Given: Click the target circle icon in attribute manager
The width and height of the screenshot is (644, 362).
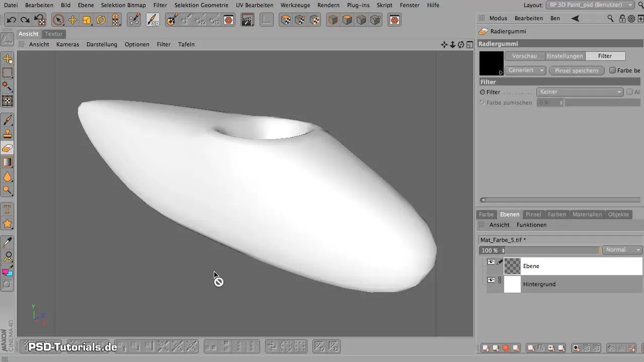Looking at the screenshot, I should coord(631,18).
